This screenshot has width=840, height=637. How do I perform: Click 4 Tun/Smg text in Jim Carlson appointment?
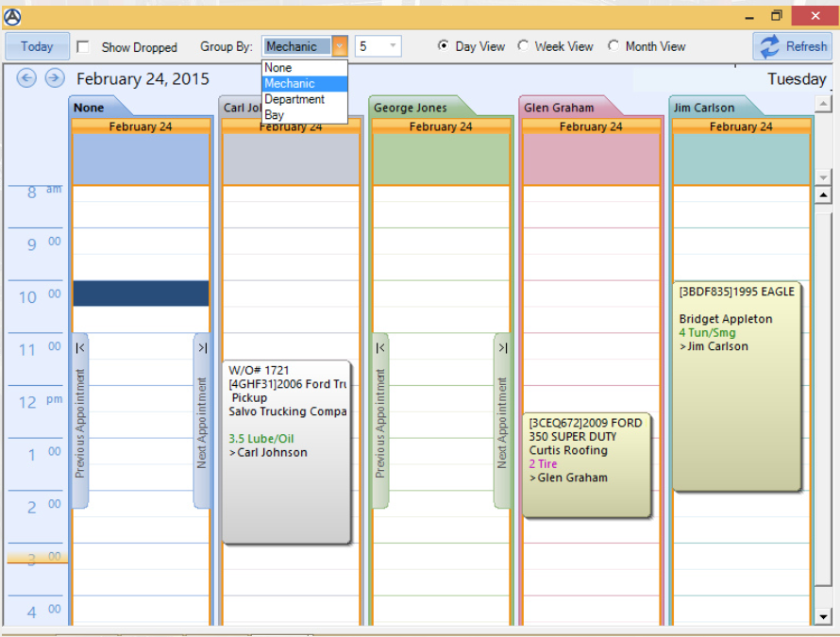(707, 333)
